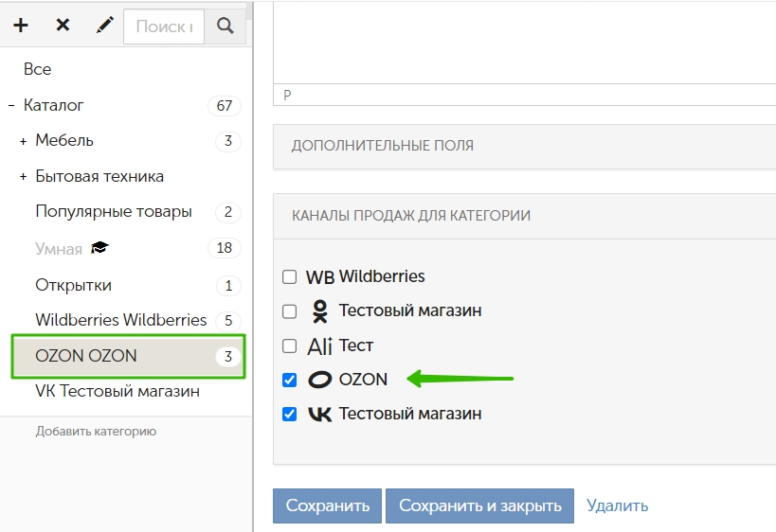Click the OZON oval logo icon
This screenshot has height=532, width=776.
(x=319, y=380)
